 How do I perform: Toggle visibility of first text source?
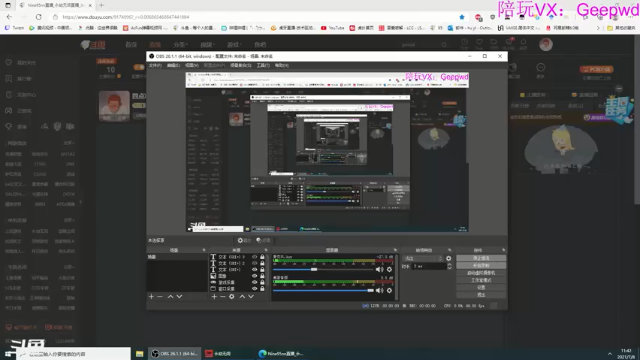[x=255, y=257]
